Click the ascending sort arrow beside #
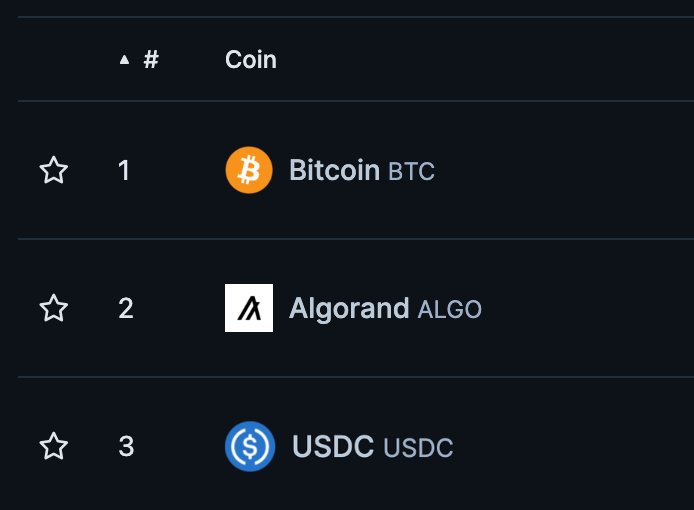The height and width of the screenshot is (510, 694). 124,60
